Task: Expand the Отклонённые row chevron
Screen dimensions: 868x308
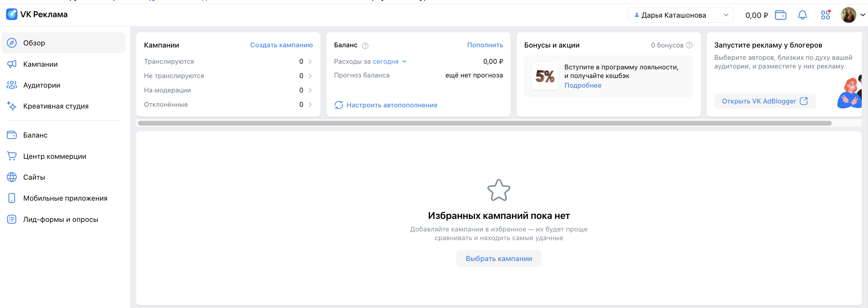Action: point(310,104)
